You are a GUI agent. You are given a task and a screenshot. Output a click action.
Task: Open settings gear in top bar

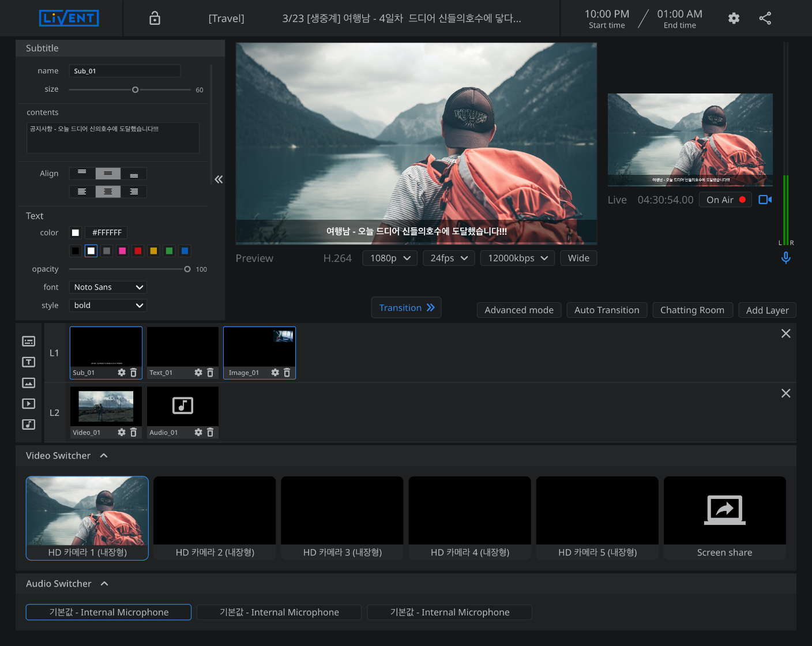[x=734, y=18]
